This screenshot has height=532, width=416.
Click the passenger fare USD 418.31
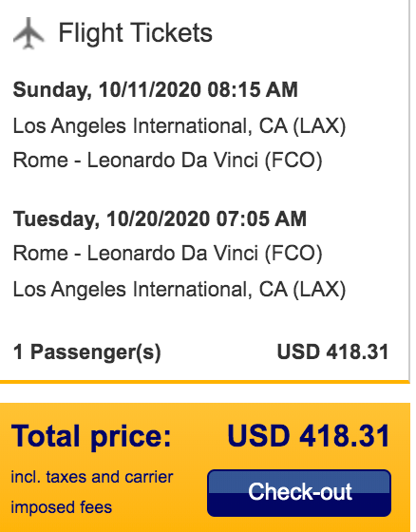332,351
